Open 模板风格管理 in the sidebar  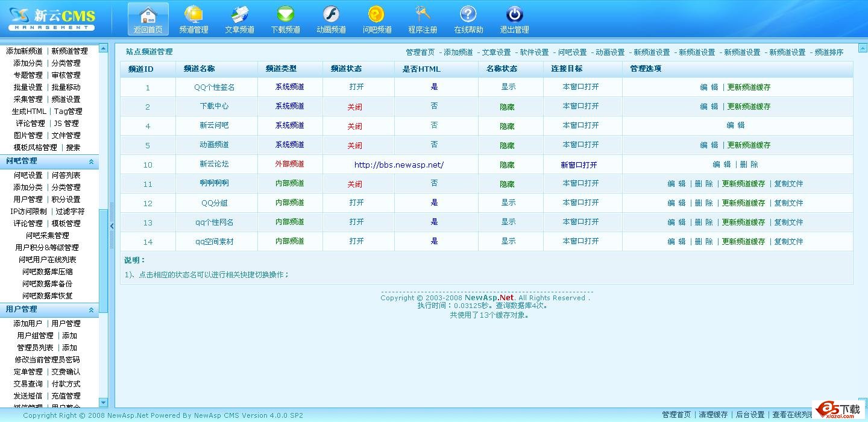(36, 148)
